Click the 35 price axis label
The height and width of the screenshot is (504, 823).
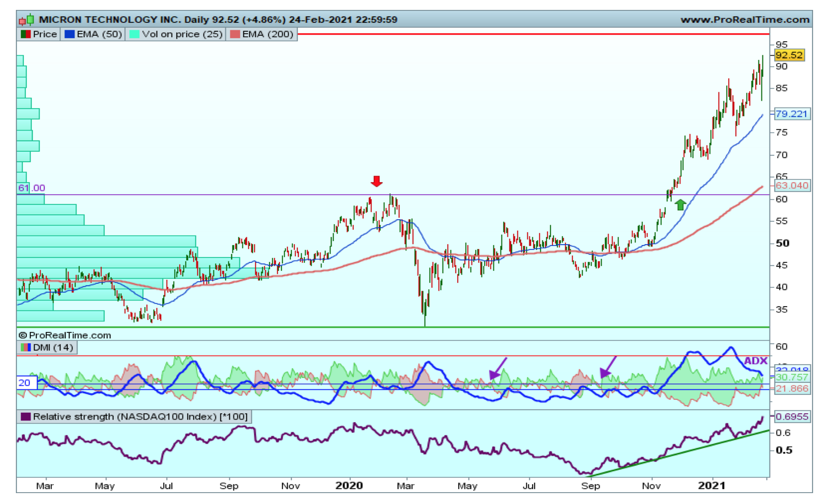pyautogui.click(x=781, y=310)
